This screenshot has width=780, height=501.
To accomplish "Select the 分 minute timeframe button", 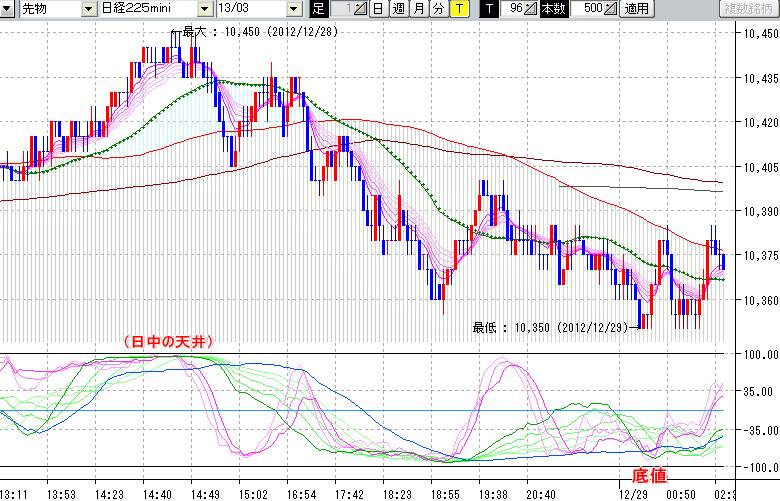I will tap(437, 9).
